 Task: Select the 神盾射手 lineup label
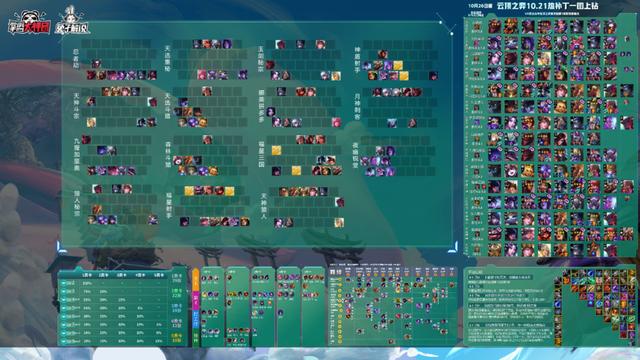[x=358, y=60]
